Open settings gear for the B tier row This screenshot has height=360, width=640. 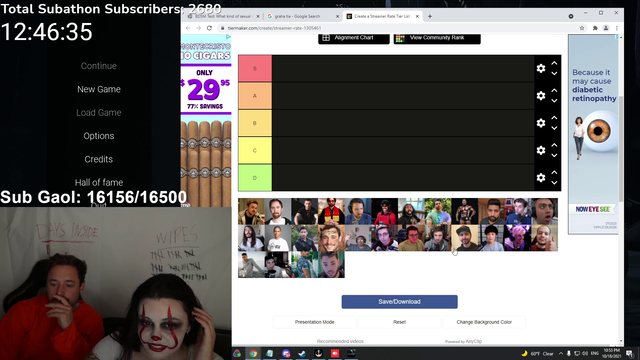pos(541,123)
